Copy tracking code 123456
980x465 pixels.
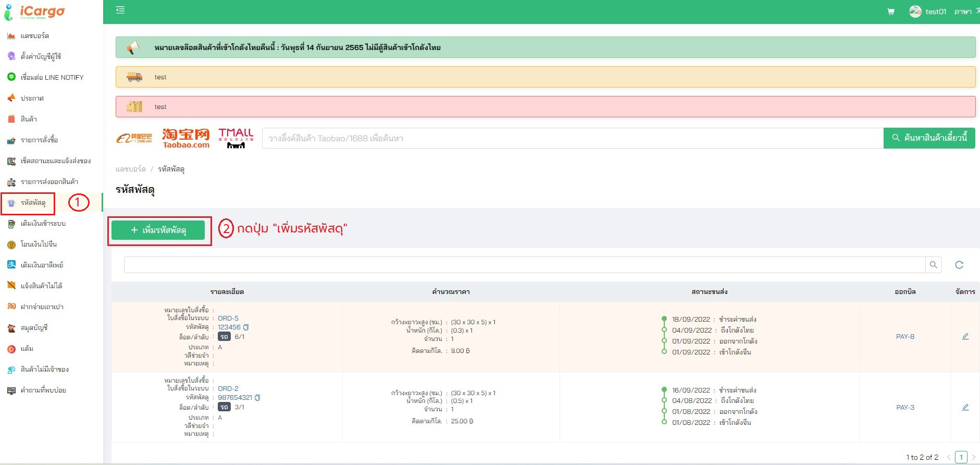(246, 327)
